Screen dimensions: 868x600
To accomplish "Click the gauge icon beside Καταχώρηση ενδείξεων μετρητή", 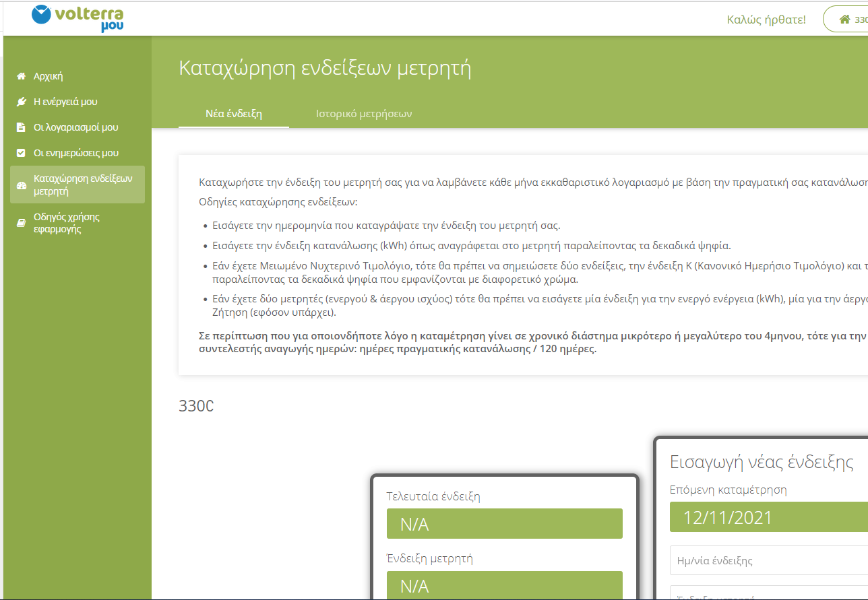I will [21, 185].
